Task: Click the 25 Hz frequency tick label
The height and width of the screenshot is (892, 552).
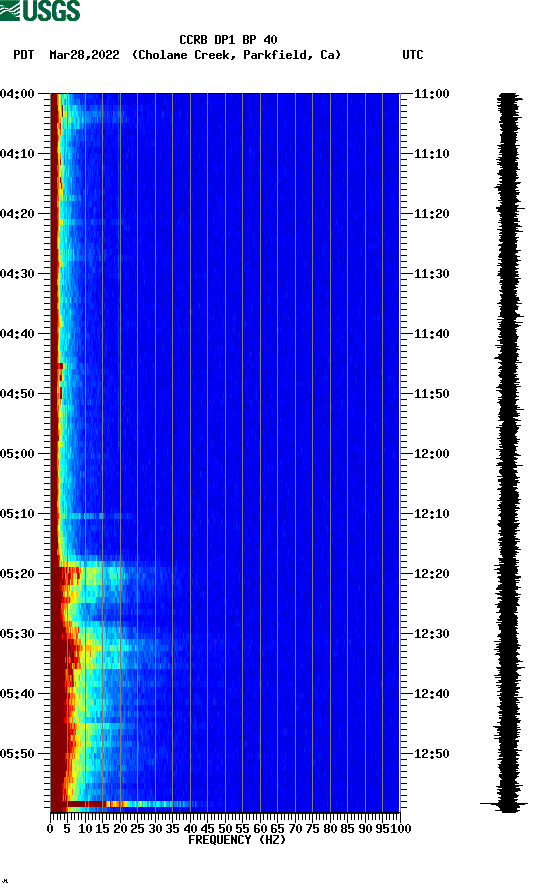Action: click(137, 829)
